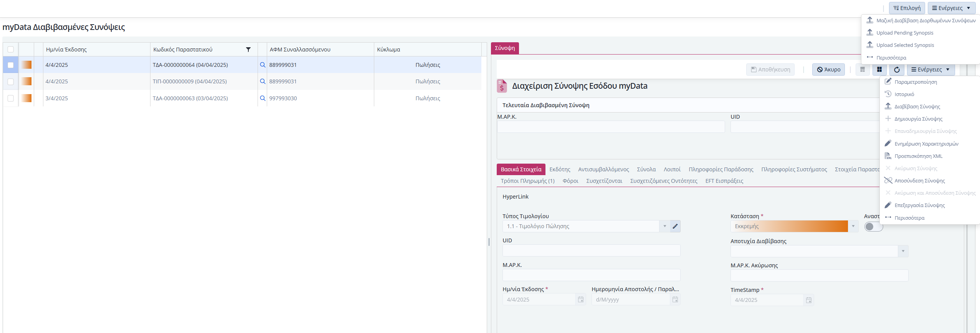Viewport: 980px width, 333px height.
Task: Switch to list layout view icon
Action: click(x=863, y=70)
